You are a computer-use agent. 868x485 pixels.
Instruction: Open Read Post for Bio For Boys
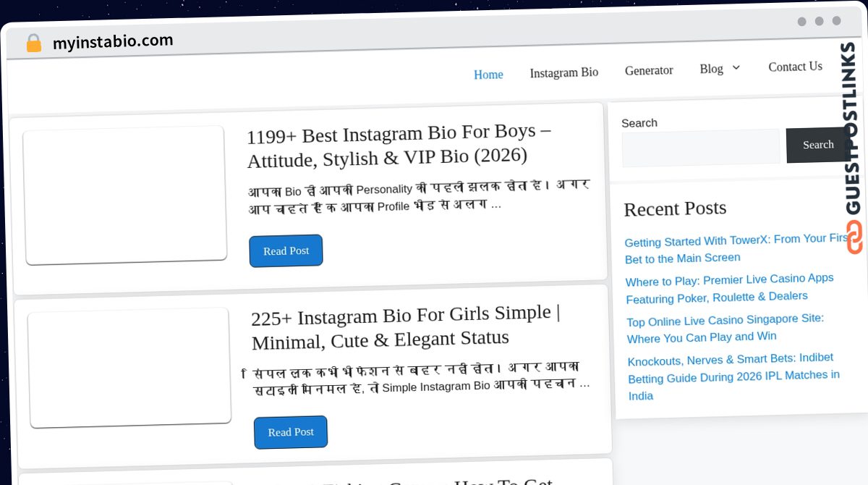coord(286,250)
